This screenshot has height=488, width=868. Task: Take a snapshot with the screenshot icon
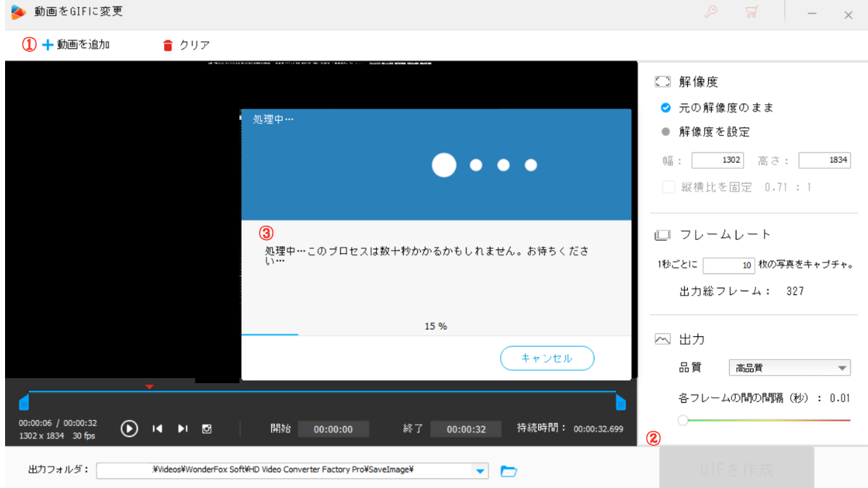click(x=207, y=429)
